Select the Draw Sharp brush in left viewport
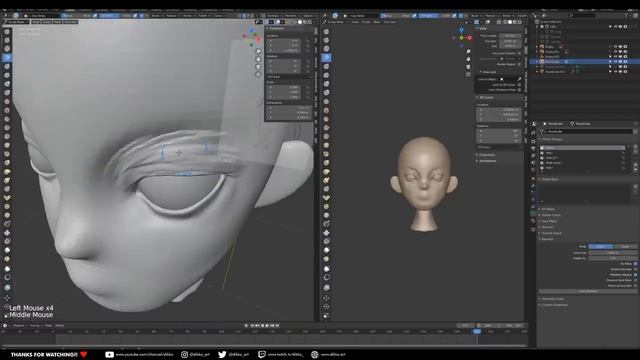Viewport: 640px width, 360px height. click(x=7, y=40)
